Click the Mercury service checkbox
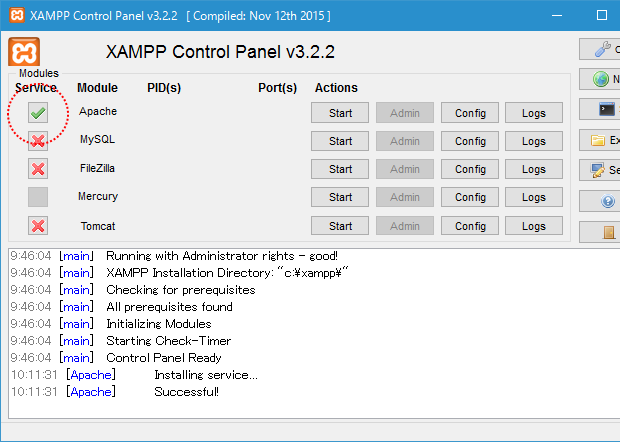 pos(38,197)
